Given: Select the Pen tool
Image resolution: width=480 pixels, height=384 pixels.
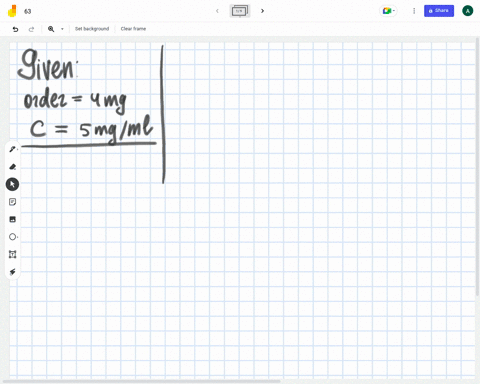Looking at the screenshot, I should [13, 149].
